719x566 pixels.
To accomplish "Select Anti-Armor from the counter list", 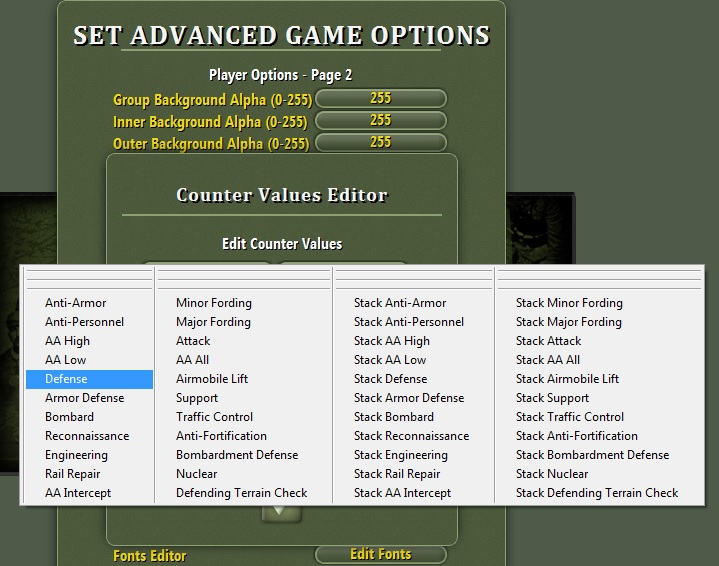I will 89,303.
